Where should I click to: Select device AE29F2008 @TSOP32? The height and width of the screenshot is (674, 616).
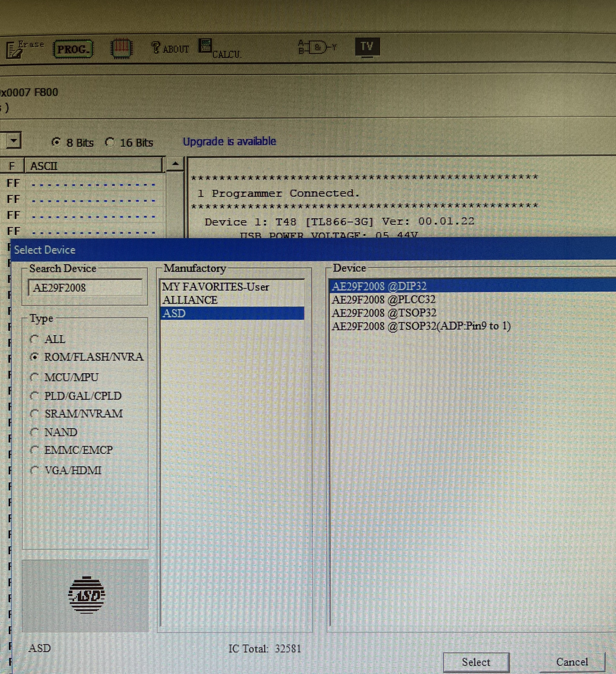[x=473, y=313]
